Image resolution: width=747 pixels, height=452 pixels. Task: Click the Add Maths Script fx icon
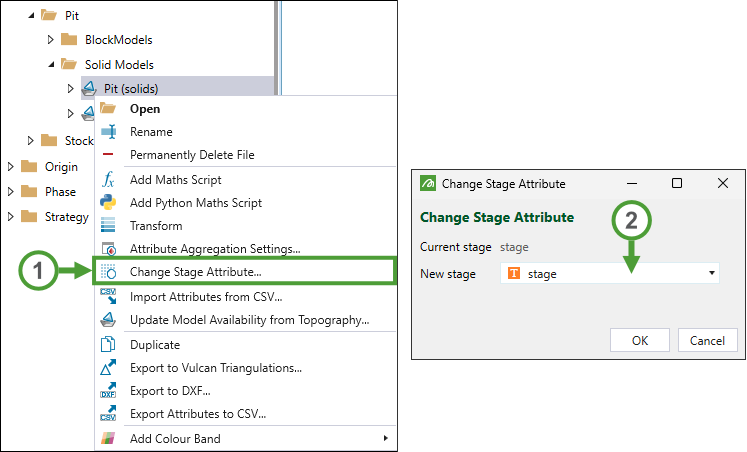coord(109,180)
